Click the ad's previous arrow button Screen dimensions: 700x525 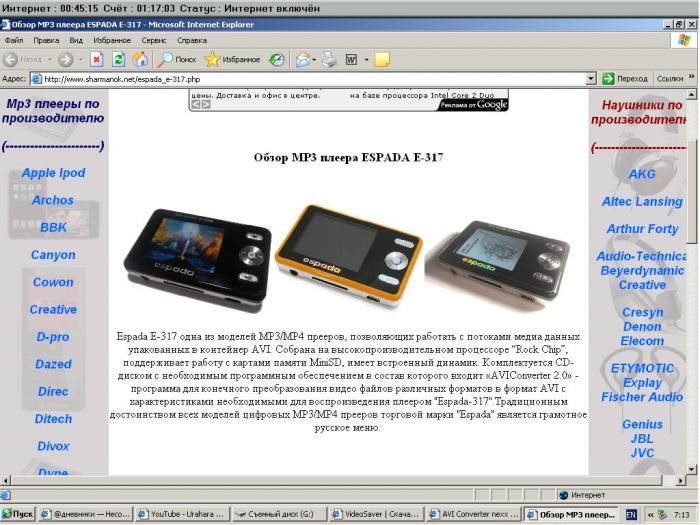(x=196, y=104)
